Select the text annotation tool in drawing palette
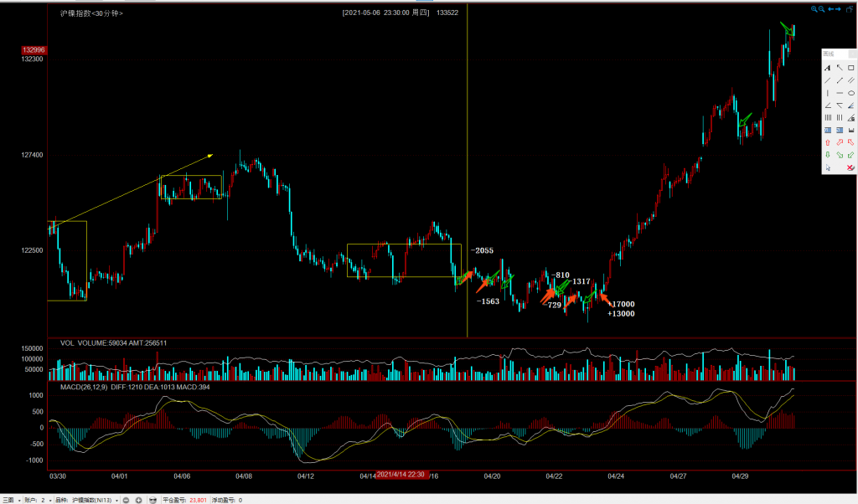 [x=828, y=68]
